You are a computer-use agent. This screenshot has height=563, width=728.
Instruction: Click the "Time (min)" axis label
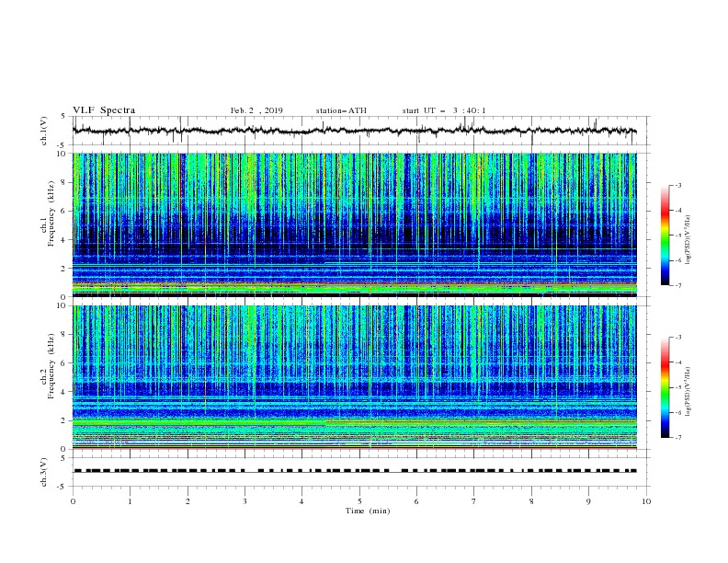[368, 511]
